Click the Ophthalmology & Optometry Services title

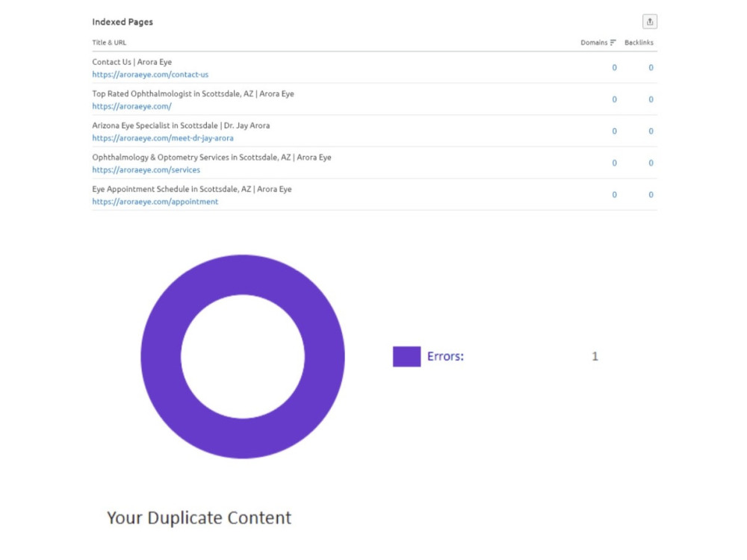211,157
